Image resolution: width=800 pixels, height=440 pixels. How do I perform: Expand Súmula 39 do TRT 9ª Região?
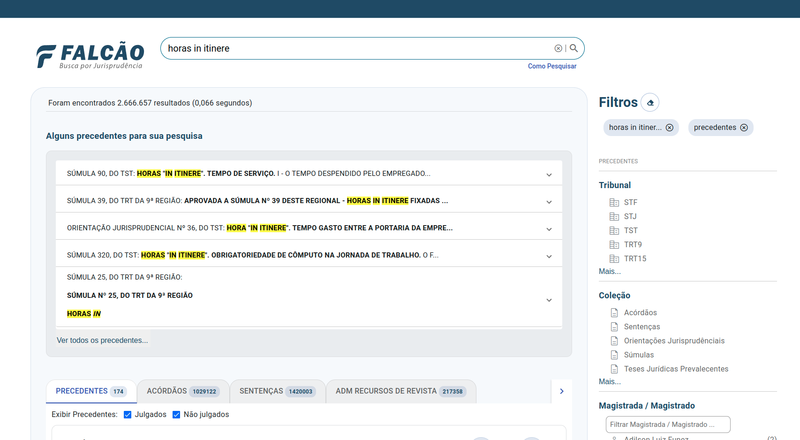tap(549, 202)
